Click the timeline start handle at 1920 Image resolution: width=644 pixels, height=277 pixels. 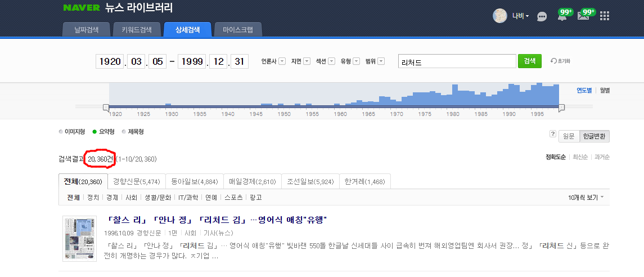(x=106, y=108)
